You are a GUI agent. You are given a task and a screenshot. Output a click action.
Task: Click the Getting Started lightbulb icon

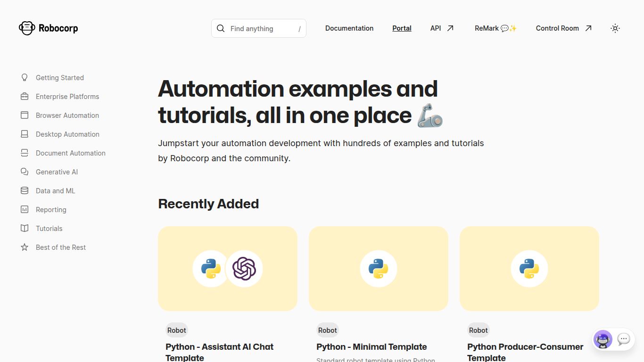(x=25, y=78)
